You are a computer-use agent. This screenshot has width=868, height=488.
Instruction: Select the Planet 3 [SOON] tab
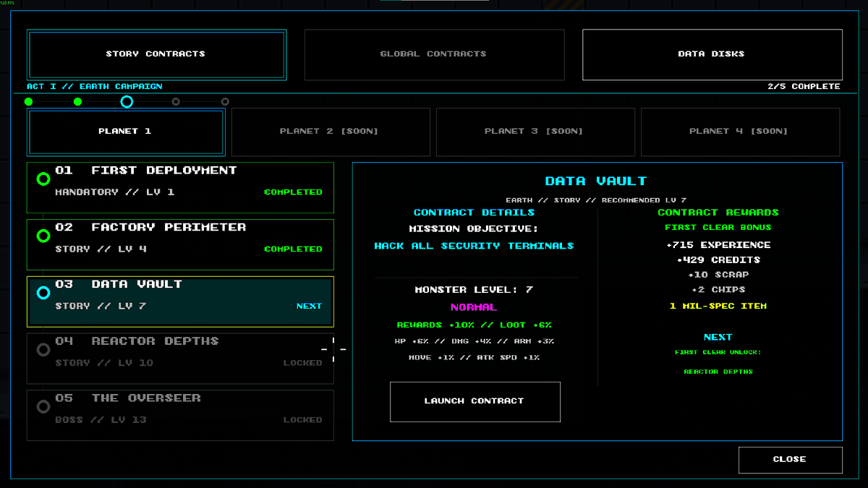535,132
